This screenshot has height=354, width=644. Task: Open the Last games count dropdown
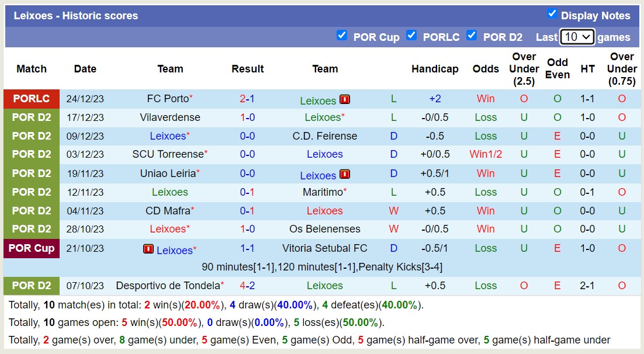[x=577, y=37]
